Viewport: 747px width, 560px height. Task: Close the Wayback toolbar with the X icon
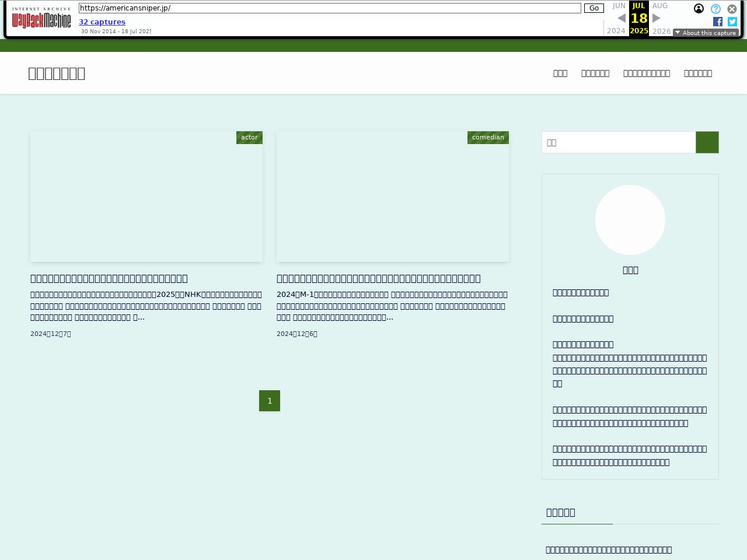tap(732, 9)
